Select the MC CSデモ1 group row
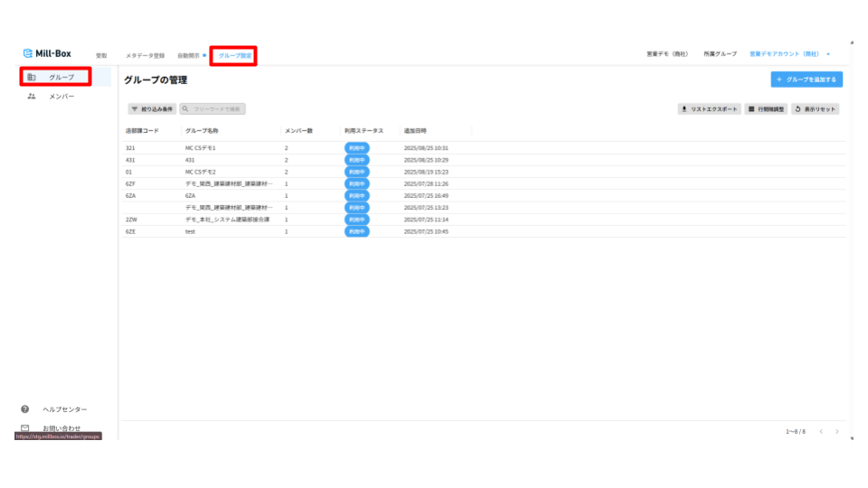Viewport: 868px width, 488px height. pyautogui.click(x=201, y=147)
